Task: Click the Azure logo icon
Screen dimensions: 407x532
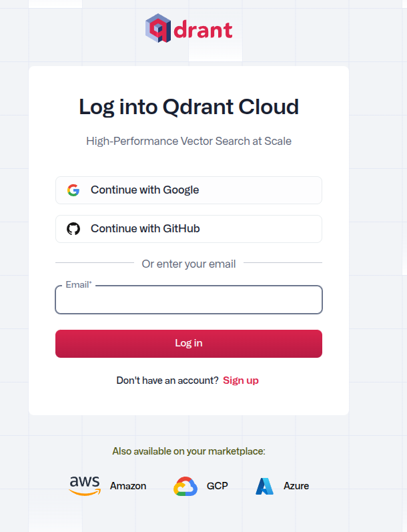Action: click(x=264, y=486)
